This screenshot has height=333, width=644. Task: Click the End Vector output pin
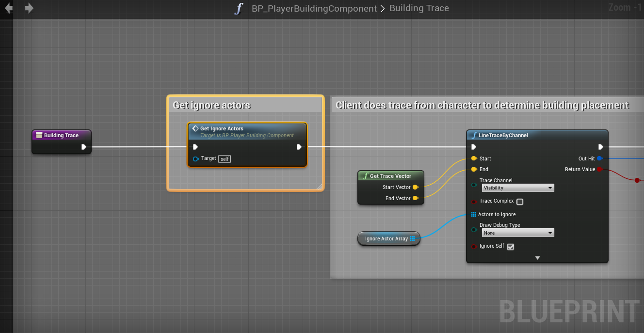415,198
